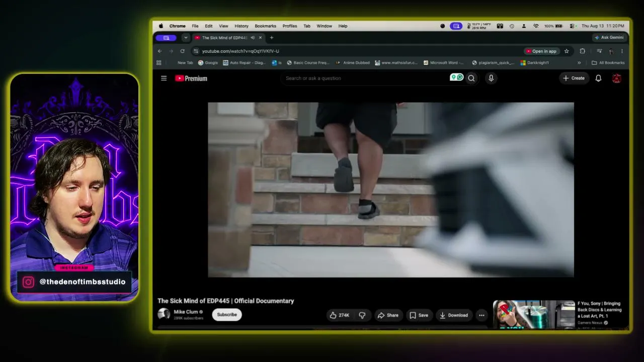
Task: Click the address bar URL
Action: 240,51
